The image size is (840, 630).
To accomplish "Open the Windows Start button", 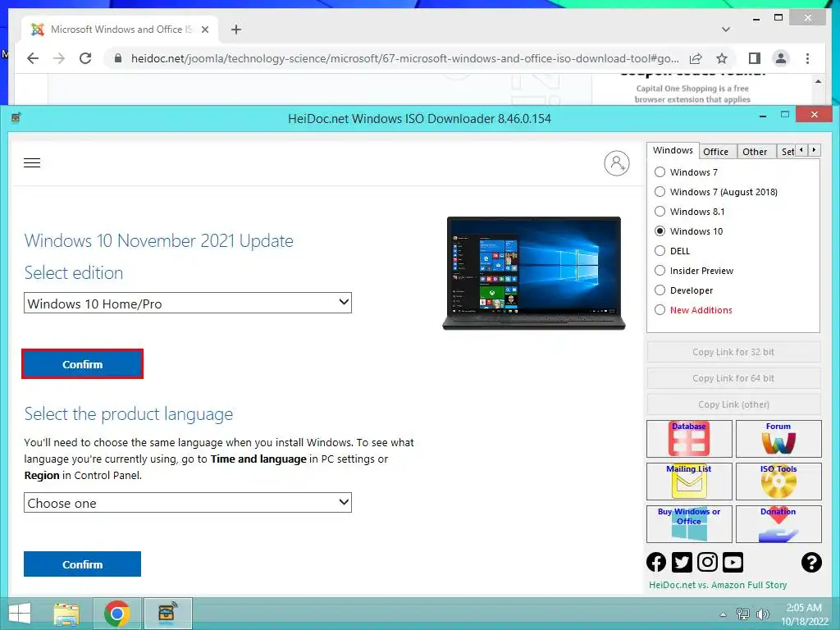I will 20,614.
